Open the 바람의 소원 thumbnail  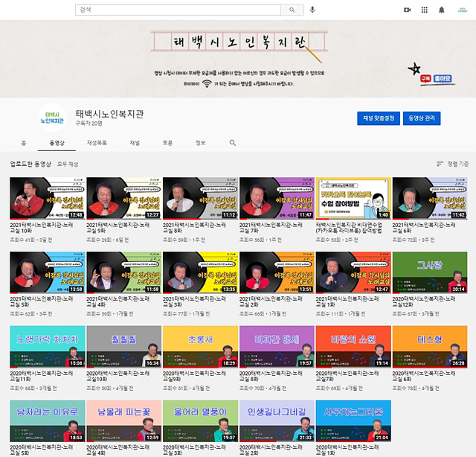tap(353, 347)
